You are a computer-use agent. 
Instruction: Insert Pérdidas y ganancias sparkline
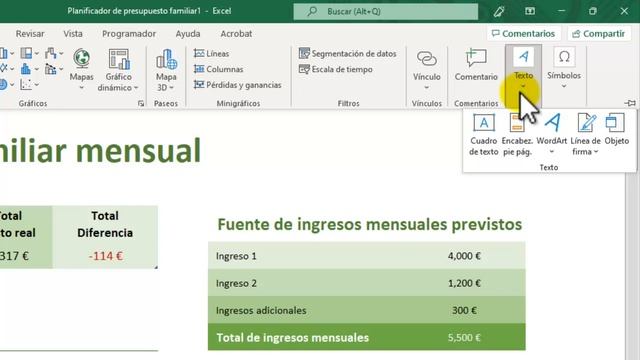(238, 85)
